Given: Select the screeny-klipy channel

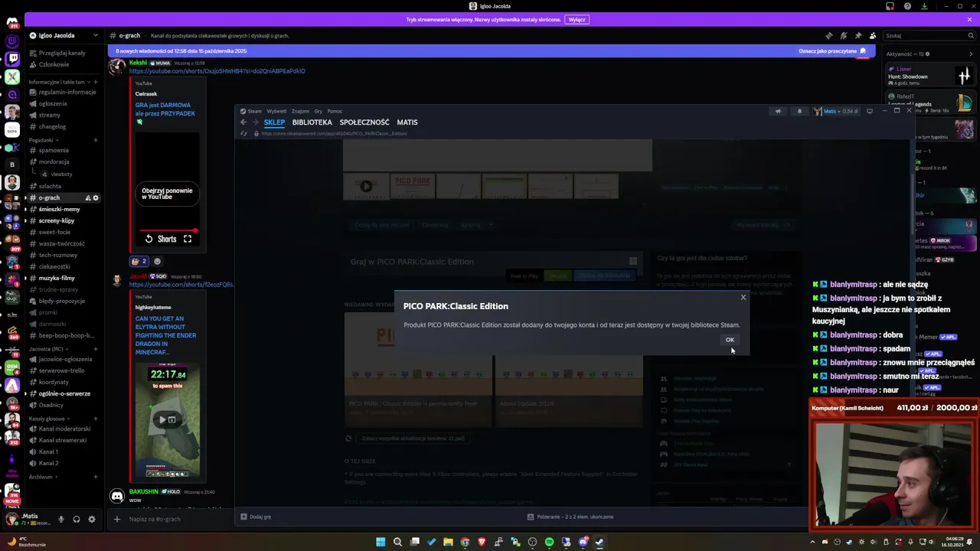Looking at the screenshot, I should (57, 220).
